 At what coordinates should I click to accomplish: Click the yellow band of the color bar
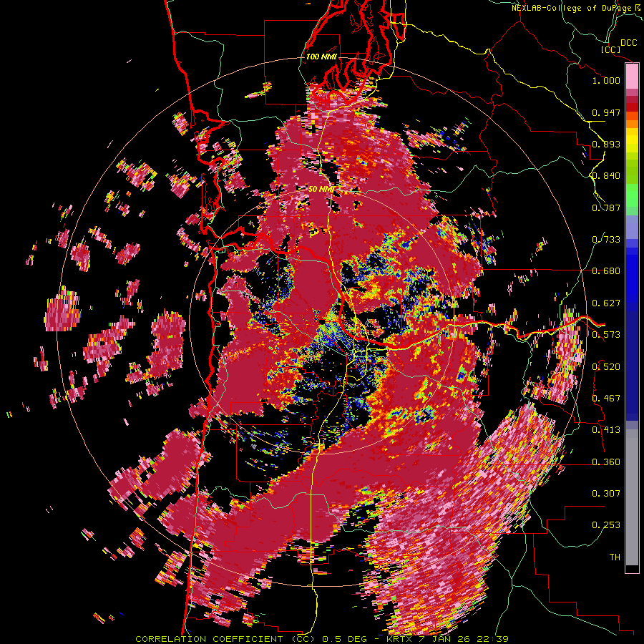(632, 140)
